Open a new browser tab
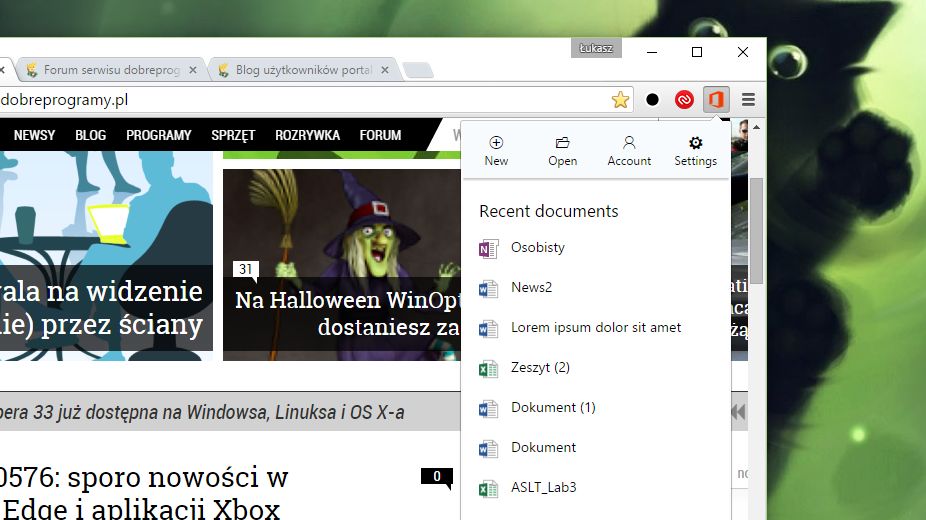The width and height of the screenshot is (926, 520). pyautogui.click(x=418, y=70)
